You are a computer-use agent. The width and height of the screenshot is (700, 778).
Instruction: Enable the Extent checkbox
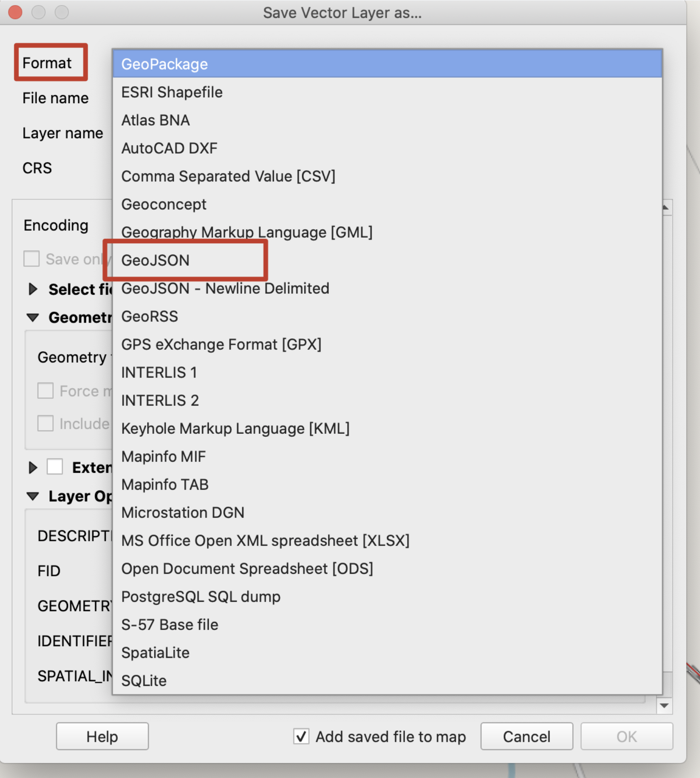(55, 467)
